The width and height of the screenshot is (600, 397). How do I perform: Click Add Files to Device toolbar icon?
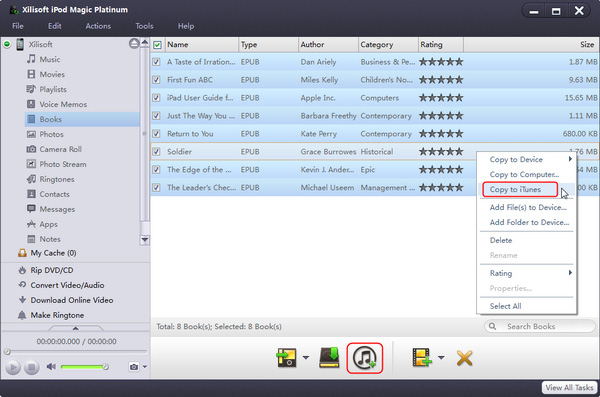click(422, 358)
